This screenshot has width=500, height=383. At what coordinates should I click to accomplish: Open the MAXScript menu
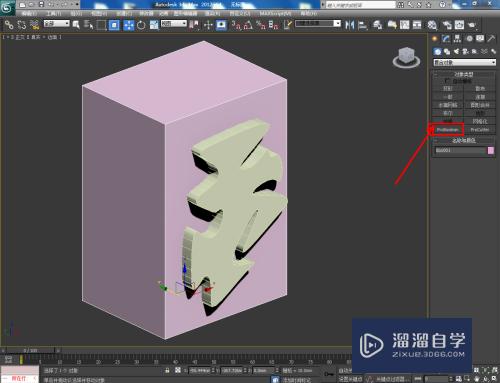pyautogui.click(x=276, y=13)
